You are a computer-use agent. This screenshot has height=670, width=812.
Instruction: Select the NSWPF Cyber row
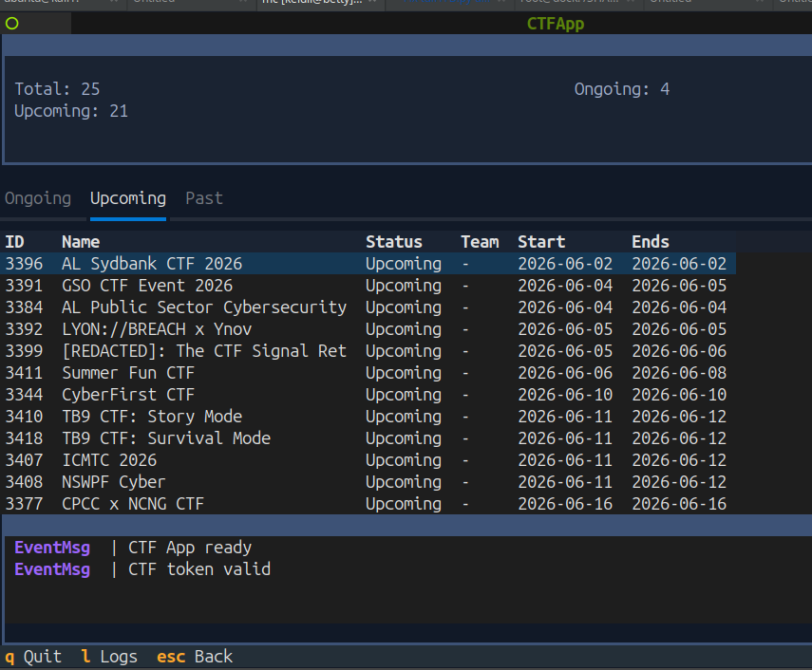(368, 482)
